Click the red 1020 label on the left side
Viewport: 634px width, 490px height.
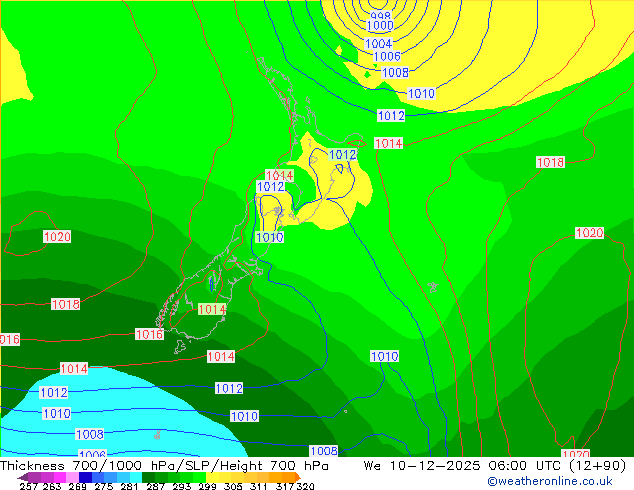pos(57,237)
